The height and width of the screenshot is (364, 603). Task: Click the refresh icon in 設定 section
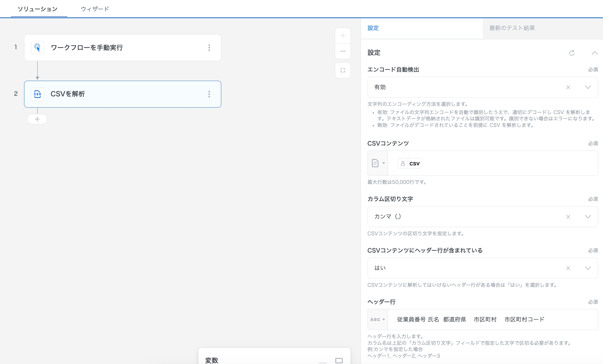(x=572, y=53)
